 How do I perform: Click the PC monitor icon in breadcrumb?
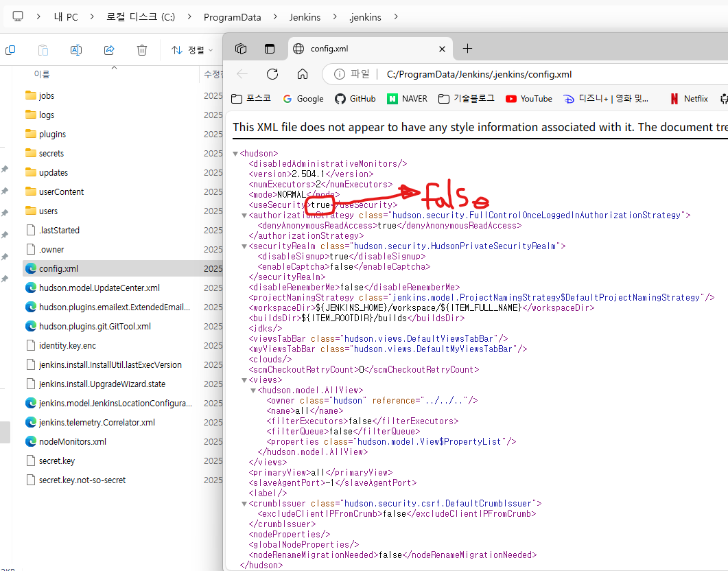click(x=18, y=16)
